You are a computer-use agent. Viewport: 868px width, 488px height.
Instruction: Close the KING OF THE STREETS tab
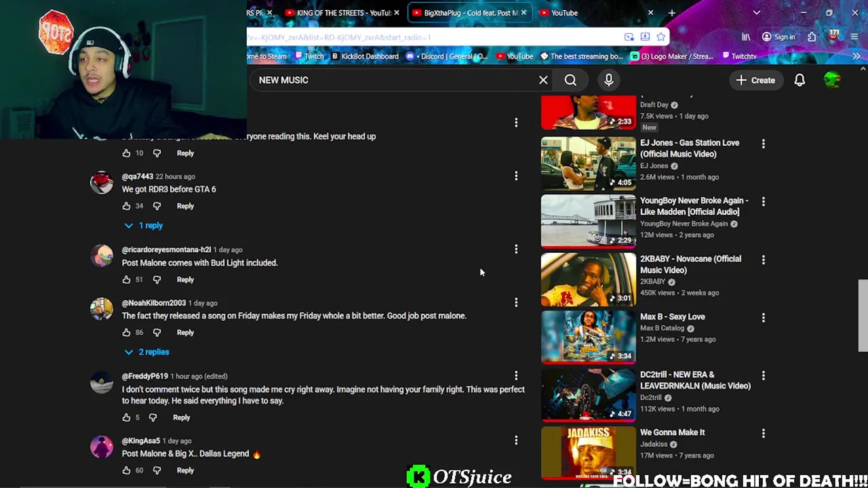tap(397, 13)
